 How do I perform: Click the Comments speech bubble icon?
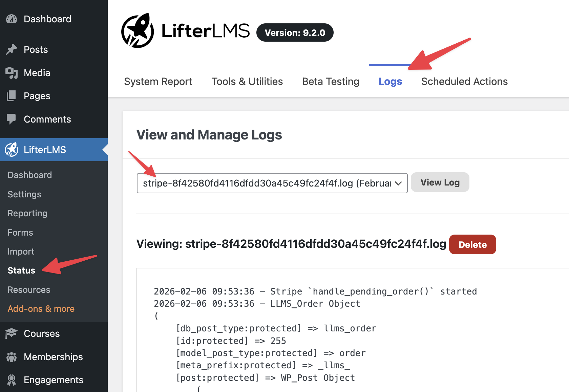(12, 119)
